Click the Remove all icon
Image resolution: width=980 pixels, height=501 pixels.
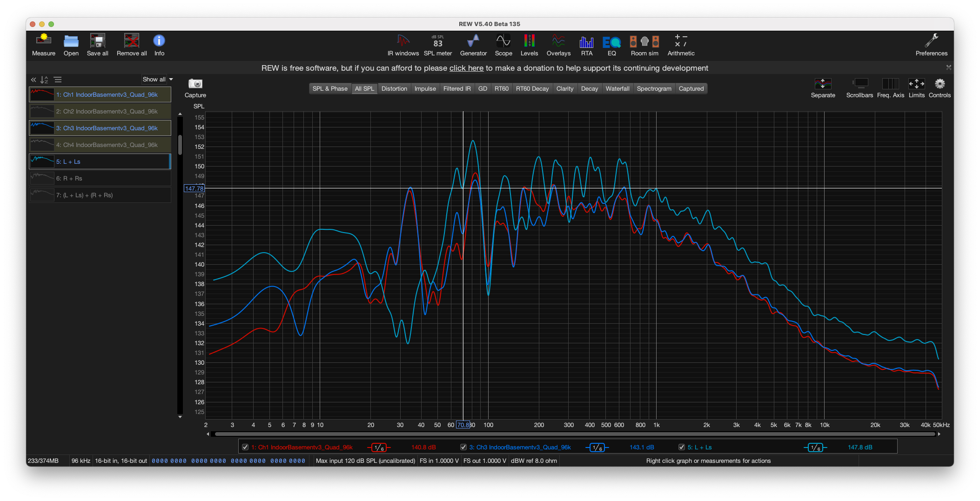pyautogui.click(x=132, y=45)
